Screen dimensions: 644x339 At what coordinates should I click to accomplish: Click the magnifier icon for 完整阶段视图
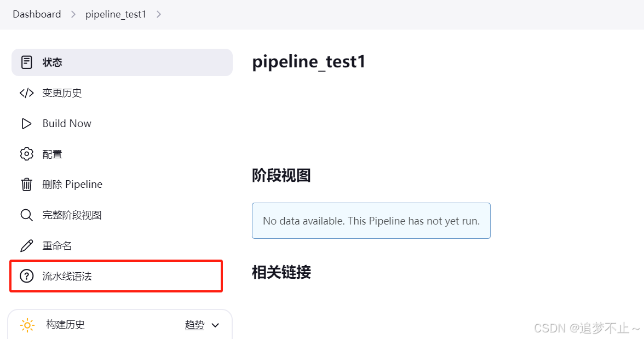(27, 215)
